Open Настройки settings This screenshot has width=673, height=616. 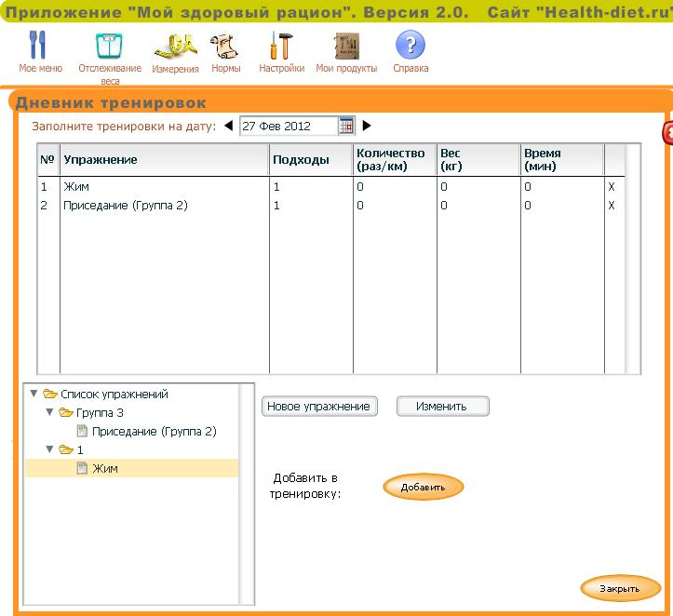pyautogui.click(x=281, y=51)
